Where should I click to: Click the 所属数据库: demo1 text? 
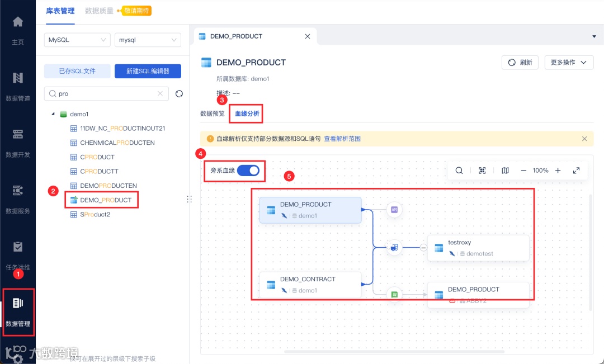click(x=243, y=79)
